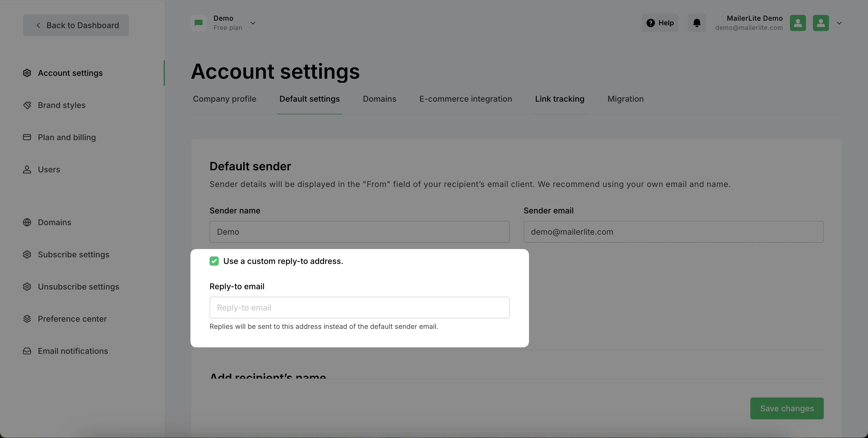The image size is (868, 438).
Task: Click the Unsubscribe settings gear icon
Action: [27, 287]
